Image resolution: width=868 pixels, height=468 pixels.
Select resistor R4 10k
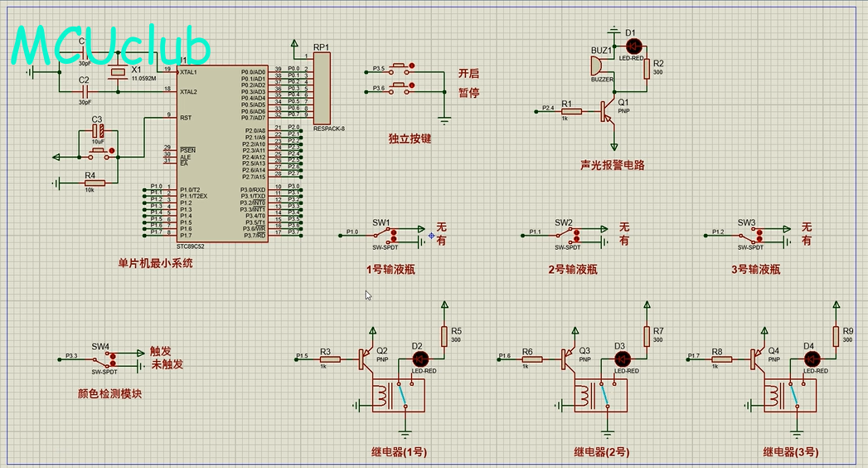pos(95,184)
